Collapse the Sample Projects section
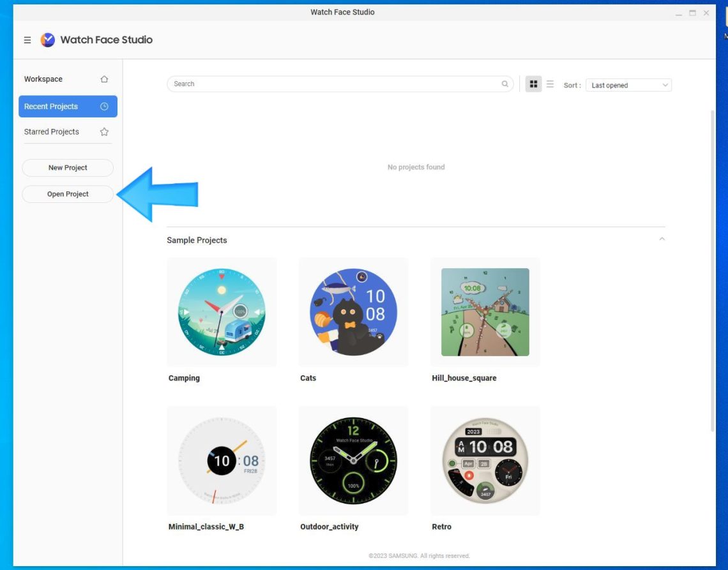 [x=662, y=239]
